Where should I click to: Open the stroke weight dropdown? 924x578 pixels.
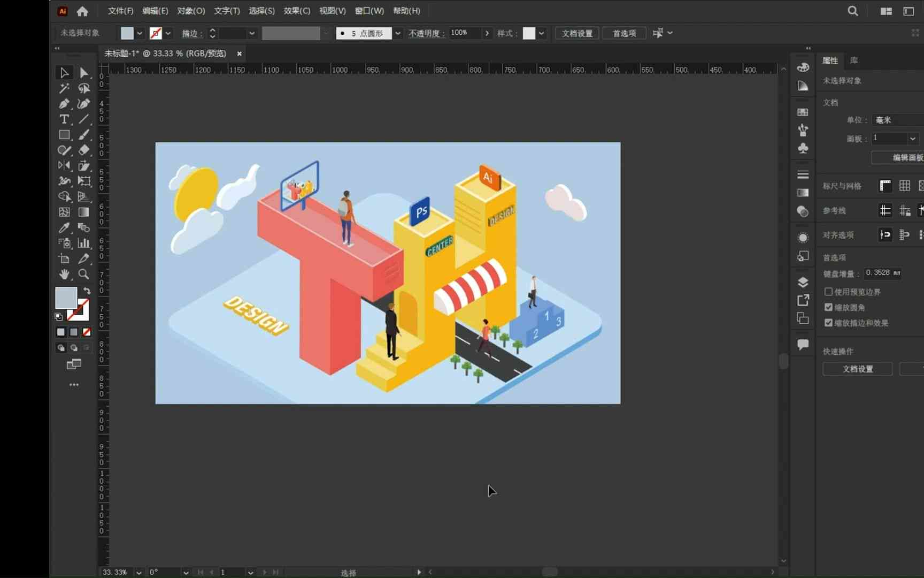(252, 33)
